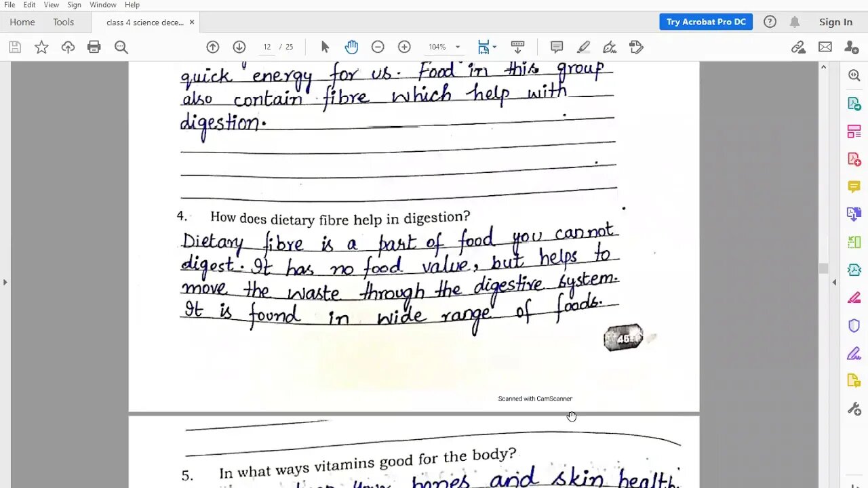Click the page number field
This screenshot has width=868, height=488.
[x=267, y=47]
